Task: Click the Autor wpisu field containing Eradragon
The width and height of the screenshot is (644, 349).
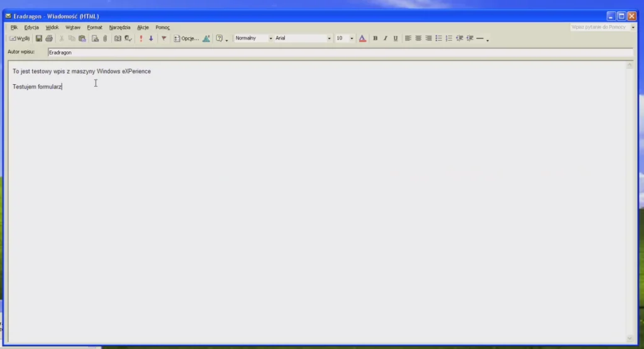Action: [x=340, y=53]
